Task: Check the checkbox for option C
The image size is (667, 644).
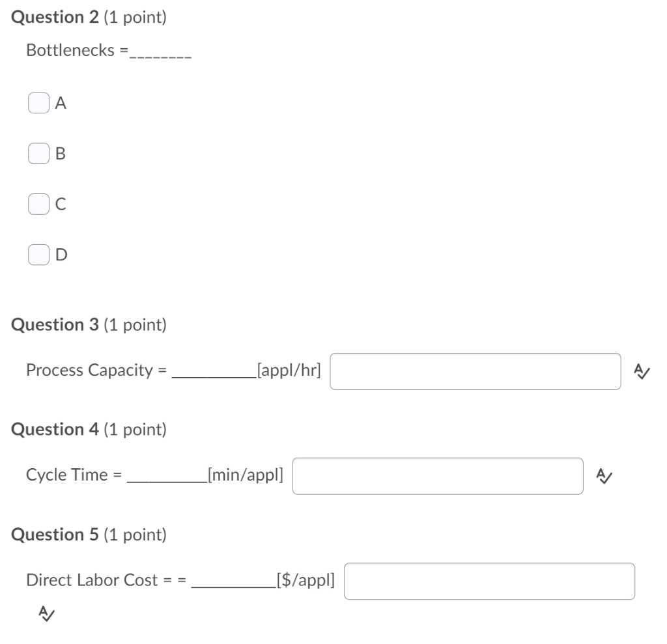Action: 38,203
